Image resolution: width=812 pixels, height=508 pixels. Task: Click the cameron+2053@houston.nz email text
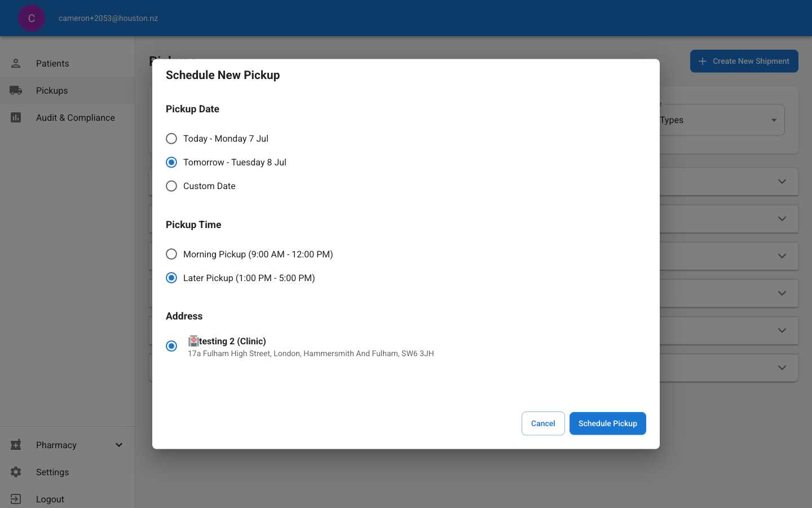tap(108, 18)
